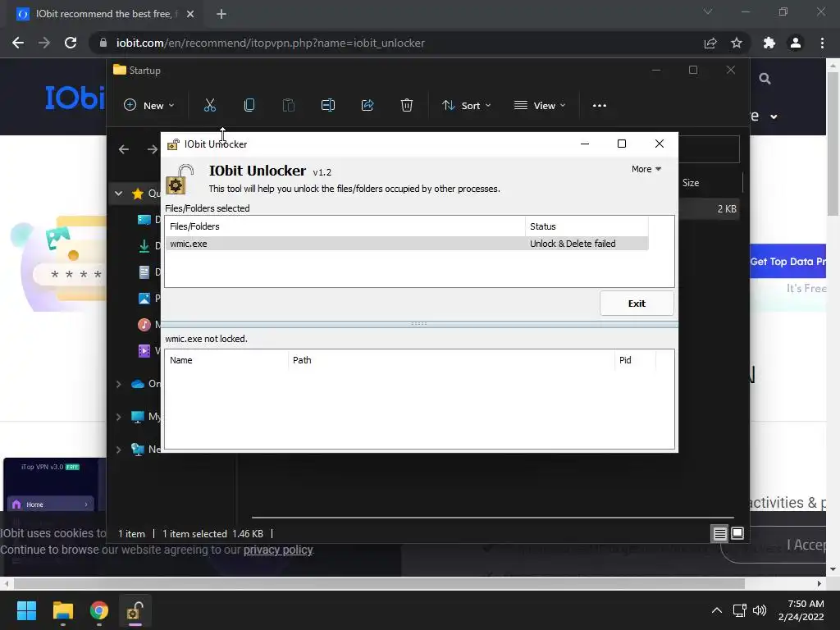
Task: Open a new Chrome tab
Action: click(x=221, y=14)
